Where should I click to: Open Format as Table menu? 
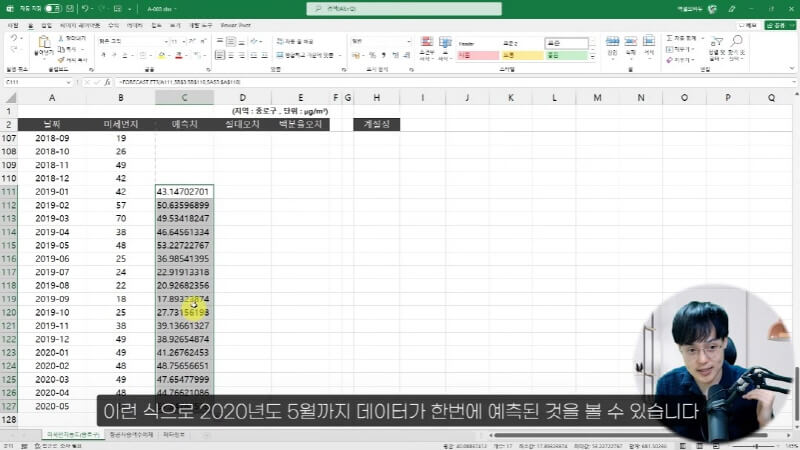(x=445, y=48)
